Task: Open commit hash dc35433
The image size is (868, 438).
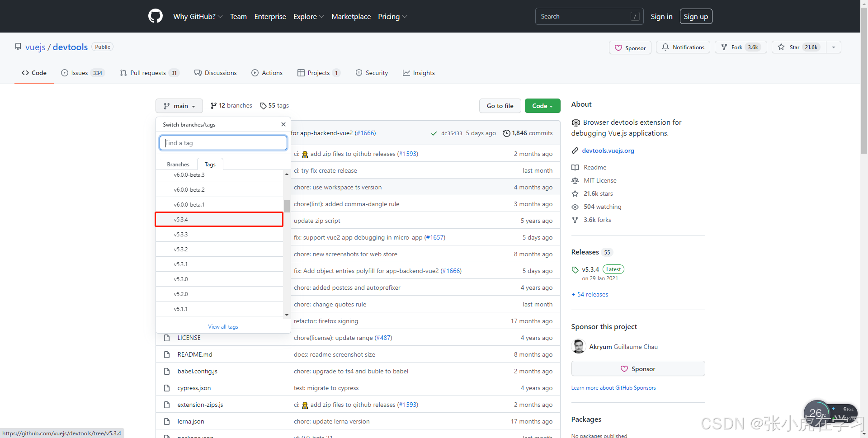Action: (x=452, y=133)
